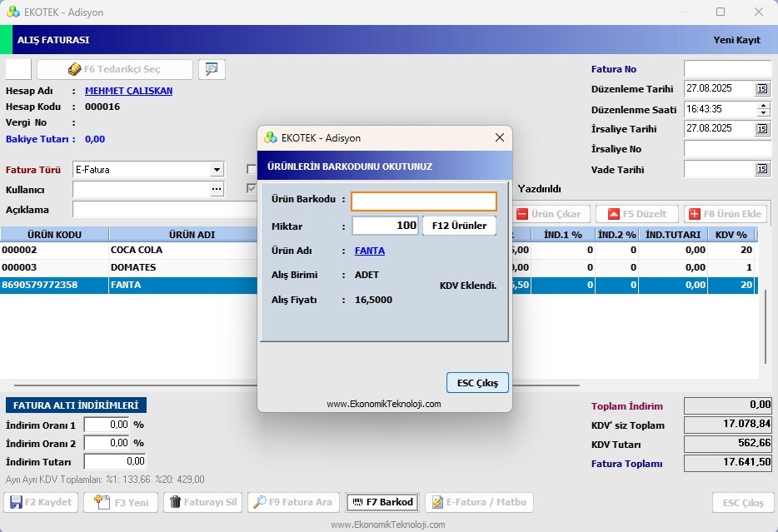Click the KDV % column header
Image resolution: width=778 pixels, height=532 pixels.
(731, 235)
